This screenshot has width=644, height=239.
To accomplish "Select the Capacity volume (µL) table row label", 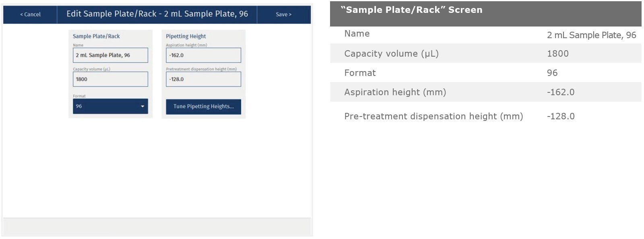I will 391,53.
